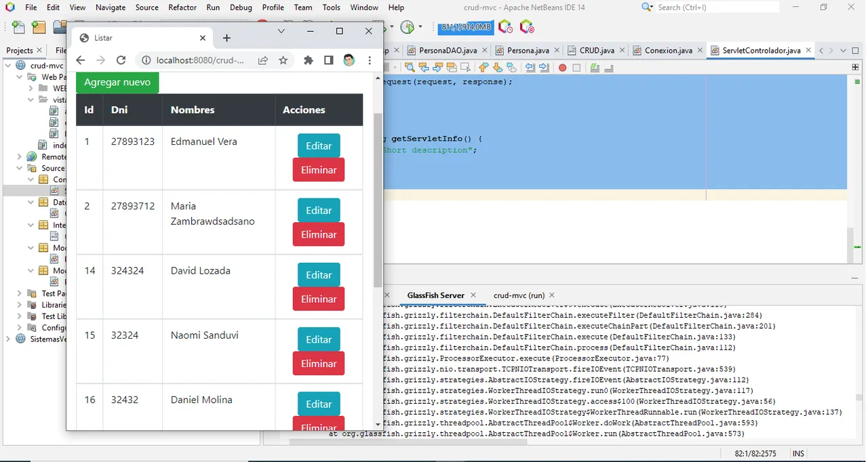Click Start Macro Recording red circle icon
Screen dimensions: 868x462
point(562,68)
